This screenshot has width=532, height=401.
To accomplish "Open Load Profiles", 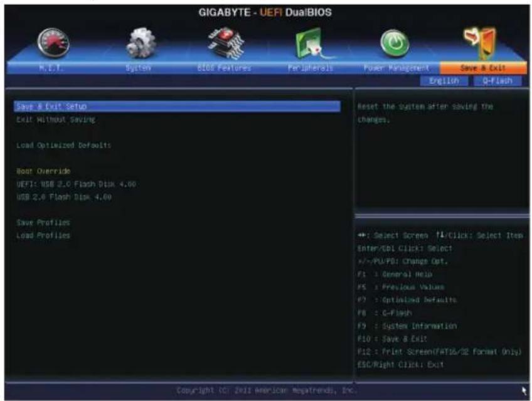I will tap(43, 235).
